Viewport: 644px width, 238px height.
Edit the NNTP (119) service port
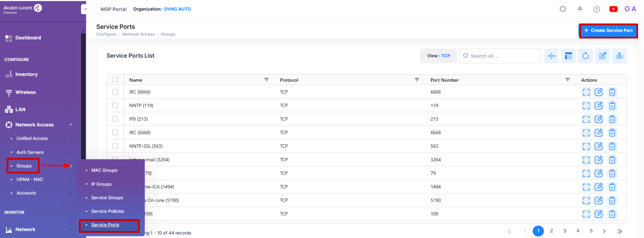tap(598, 106)
